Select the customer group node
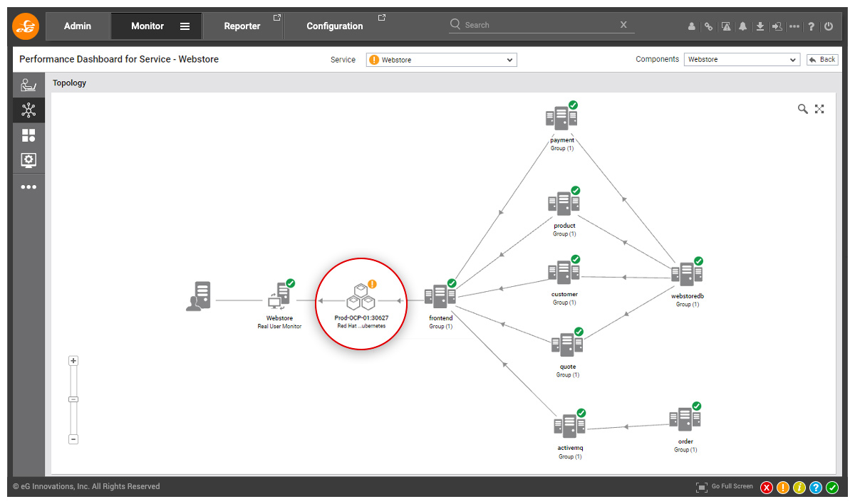The image size is (855, 504). click(x=564, y=271)
